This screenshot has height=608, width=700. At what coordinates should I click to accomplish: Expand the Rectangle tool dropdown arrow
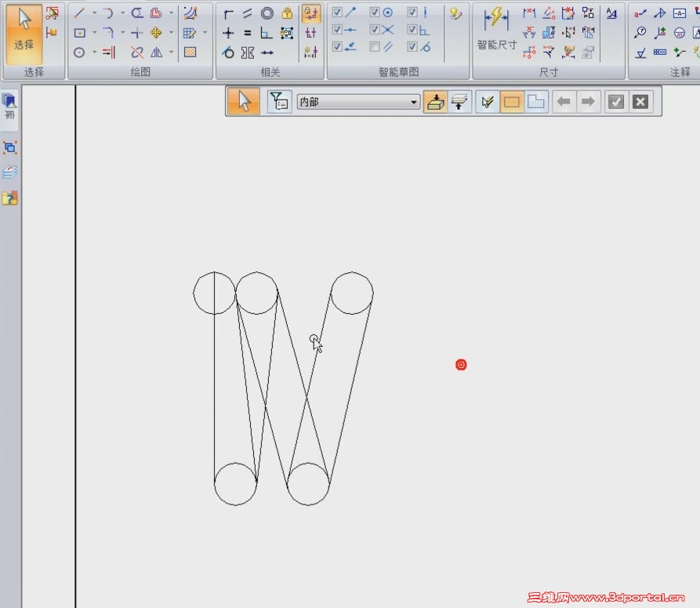pyautogui.click(x=94, y=33)
